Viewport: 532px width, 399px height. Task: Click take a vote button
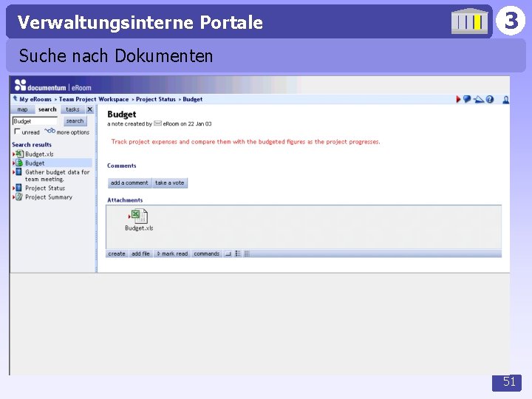(170, 183)
